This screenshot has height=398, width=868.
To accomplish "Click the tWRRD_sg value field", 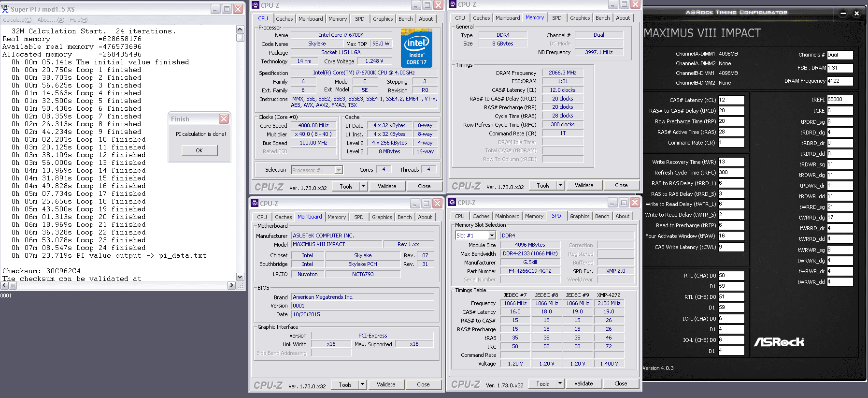I will coord(840,207).
